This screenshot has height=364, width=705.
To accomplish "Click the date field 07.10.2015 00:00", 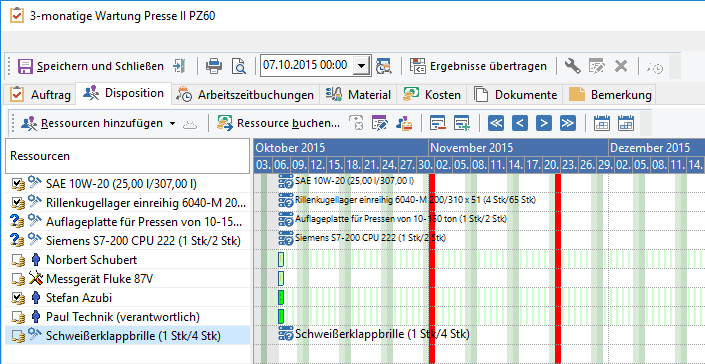I will pos(307,66).
